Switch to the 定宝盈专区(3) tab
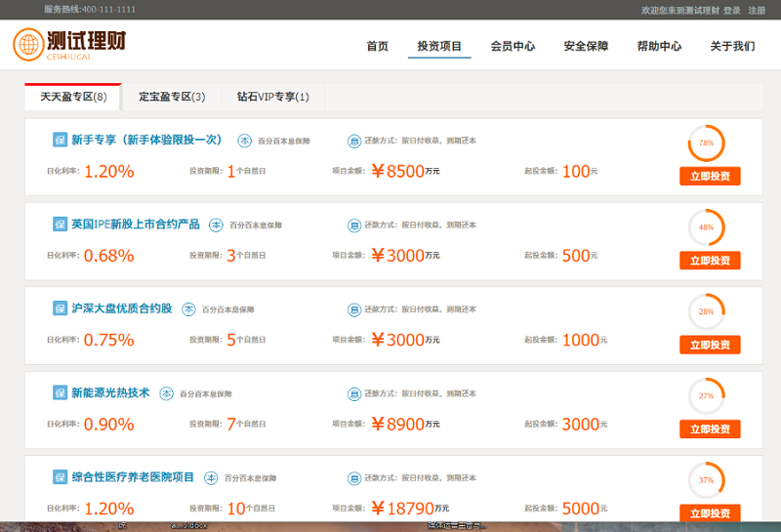This screenshot has height=532, width=781. pos(172,97)
